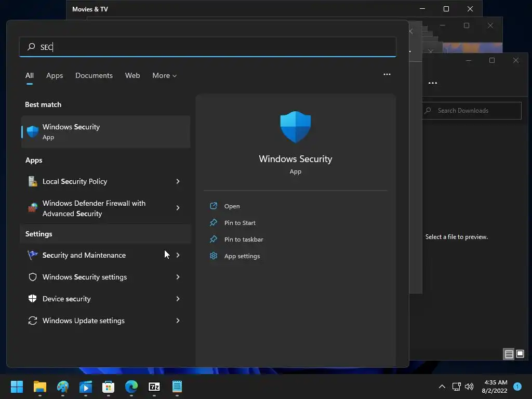Screen dimensions: 532x399
Task: Show hidden icons with the tray chevron
Action: pyautogui.click(x=442, y=387)
